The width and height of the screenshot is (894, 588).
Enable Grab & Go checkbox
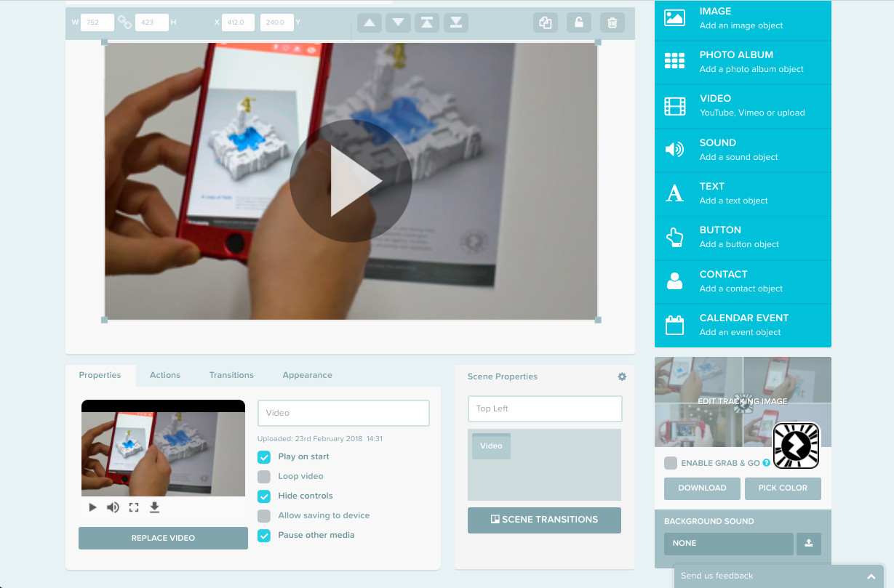[671, 463]
